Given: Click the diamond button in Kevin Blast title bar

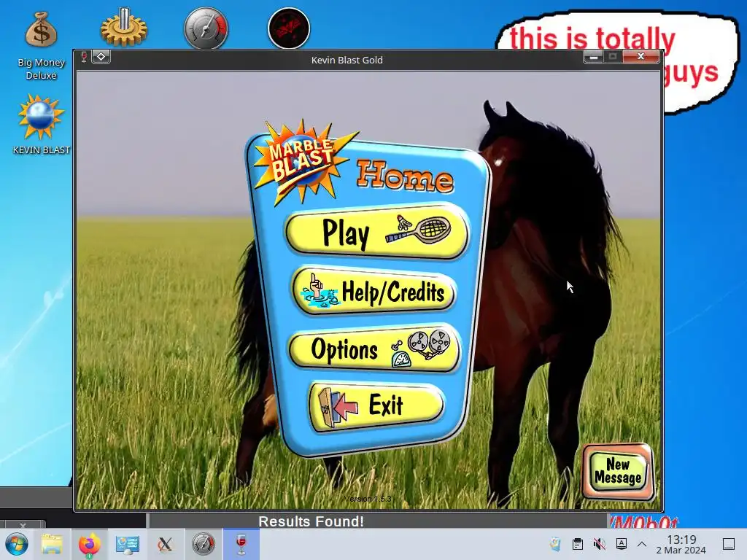Looking at the screenshot, I should pos(101,57).
